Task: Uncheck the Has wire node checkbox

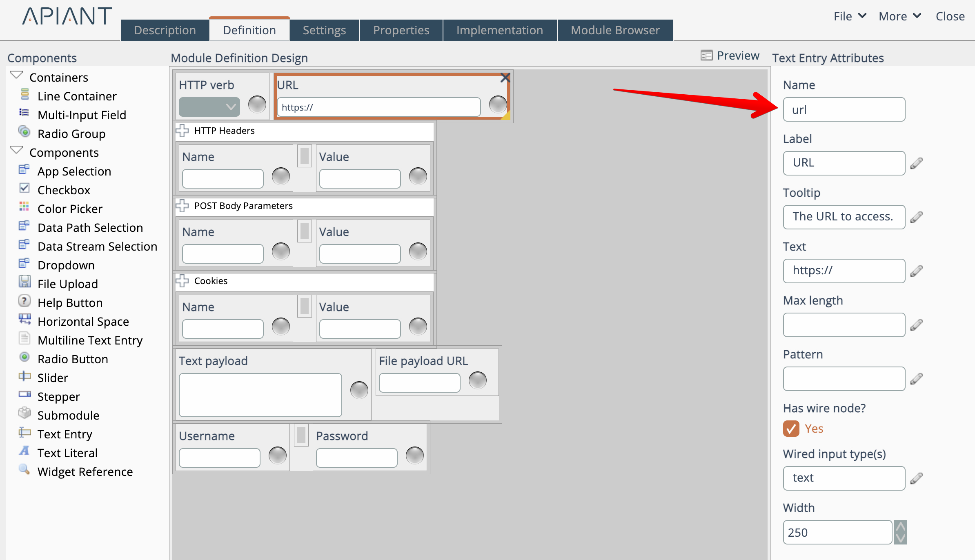Action: [791, 429]
